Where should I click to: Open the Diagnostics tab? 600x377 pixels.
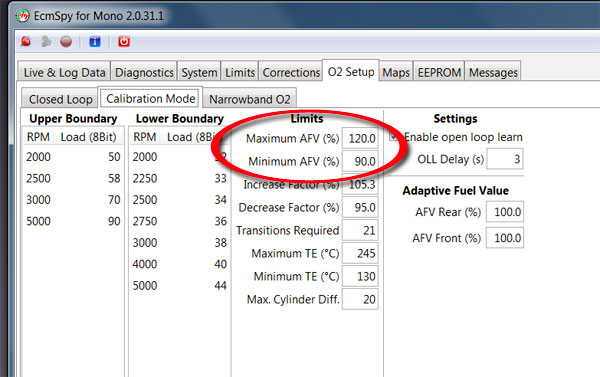pos(144,72)
